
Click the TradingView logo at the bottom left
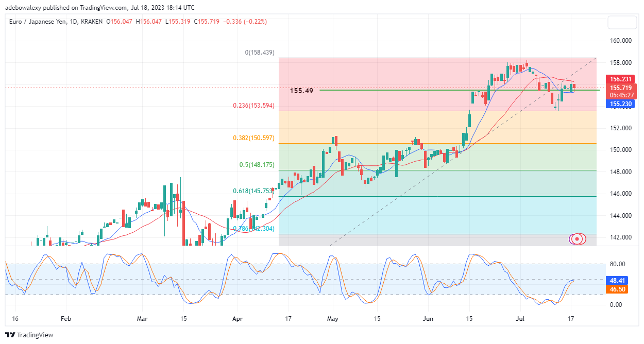pos(29,335)
